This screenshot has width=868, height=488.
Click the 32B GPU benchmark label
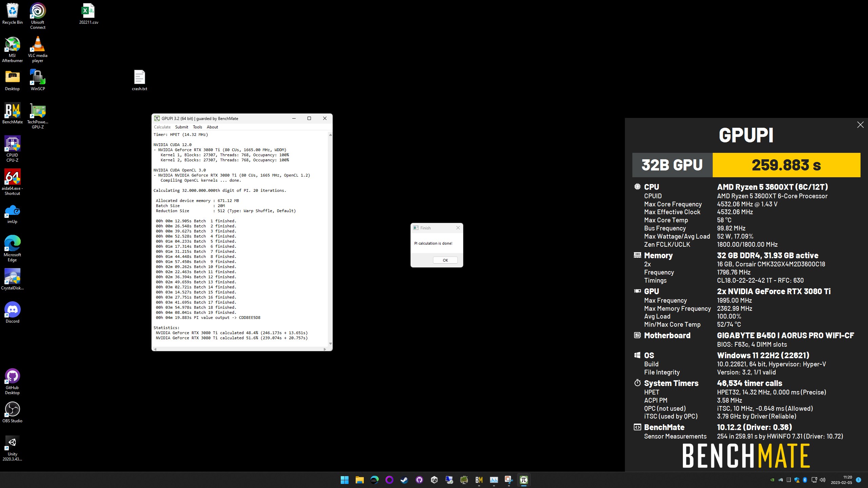672,165
